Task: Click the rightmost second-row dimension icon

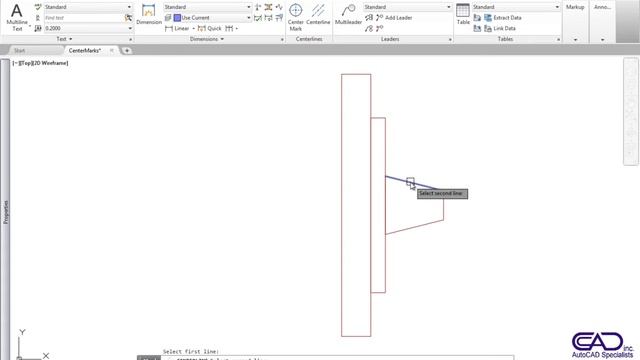Action: coord(279,18)
